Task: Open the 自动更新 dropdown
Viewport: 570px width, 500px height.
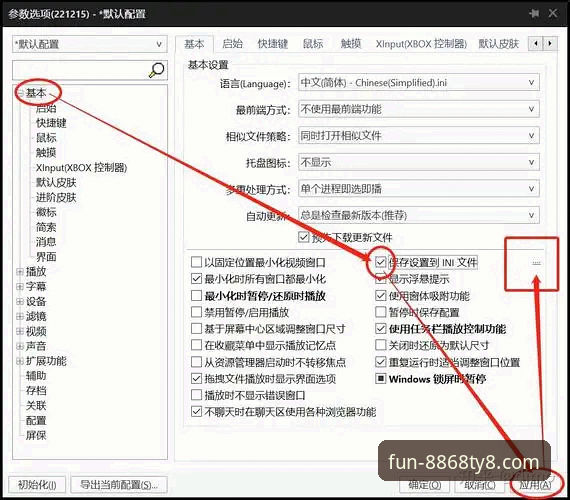Action: [x=418, y=215]
